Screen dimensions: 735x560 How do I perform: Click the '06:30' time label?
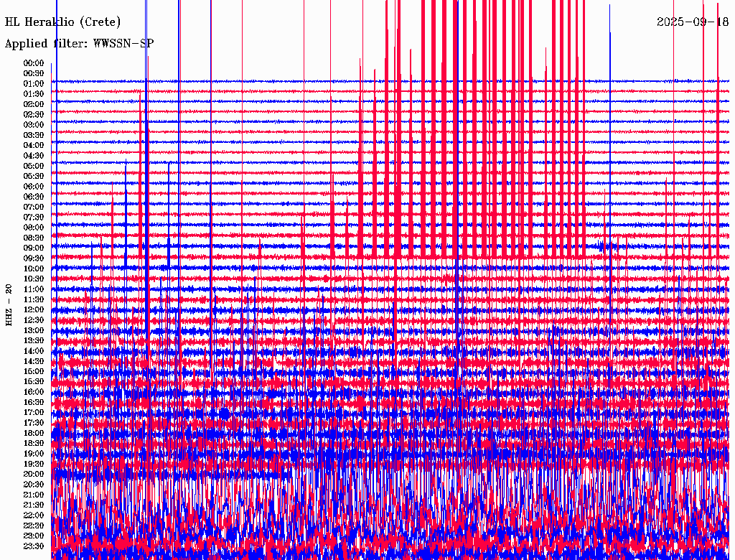34,197
